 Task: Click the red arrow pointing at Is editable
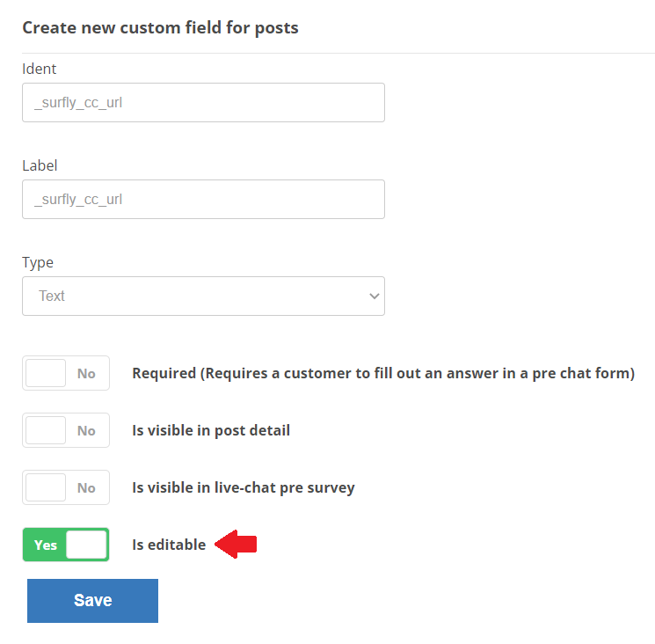pyautogui.click(x=236, y=544)
